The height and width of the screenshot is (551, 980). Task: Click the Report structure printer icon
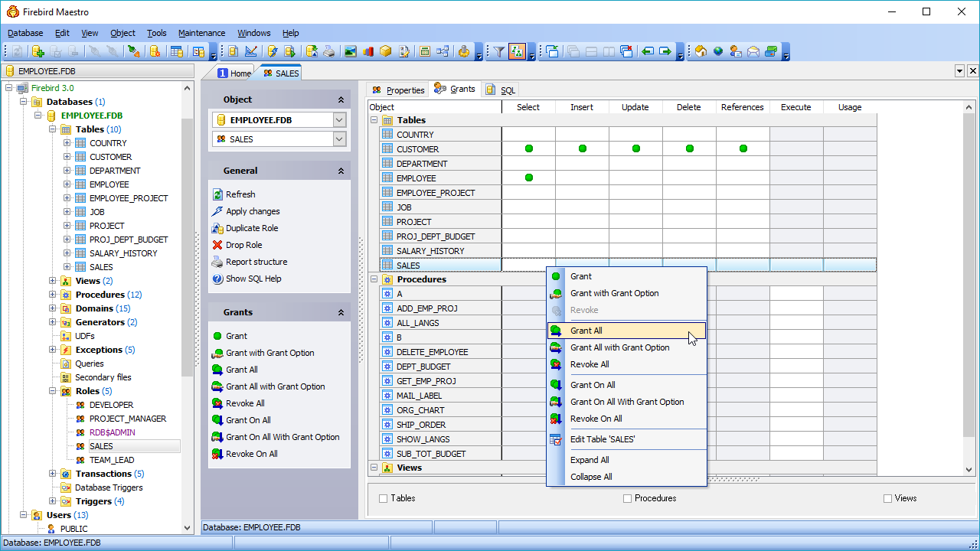(x=217, y=262)
